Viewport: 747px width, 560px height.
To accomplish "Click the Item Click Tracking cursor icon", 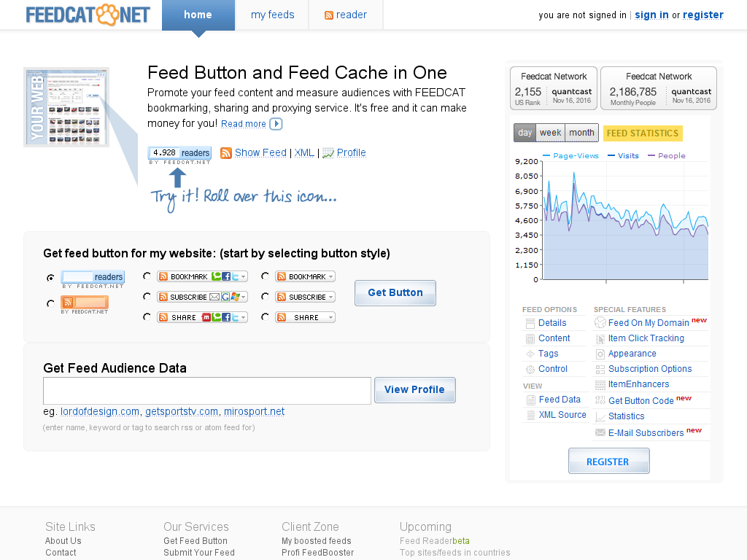I will pos(600,338).
